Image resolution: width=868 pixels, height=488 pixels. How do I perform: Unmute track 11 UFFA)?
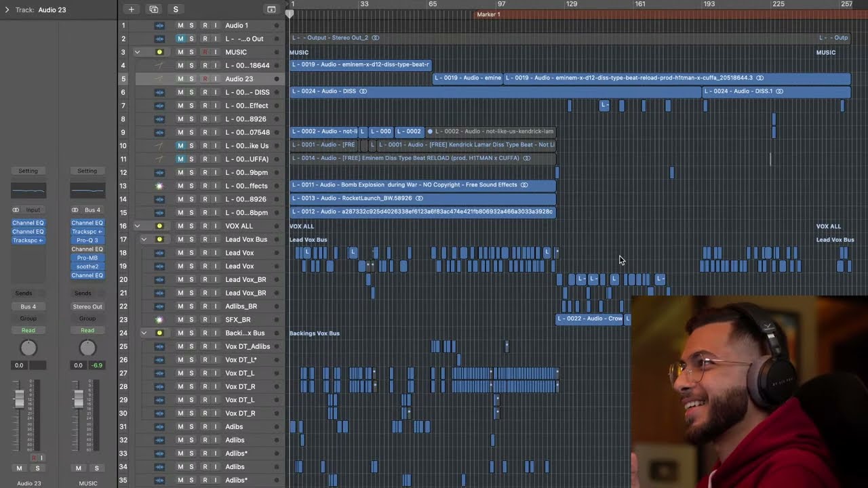(180, 159)
